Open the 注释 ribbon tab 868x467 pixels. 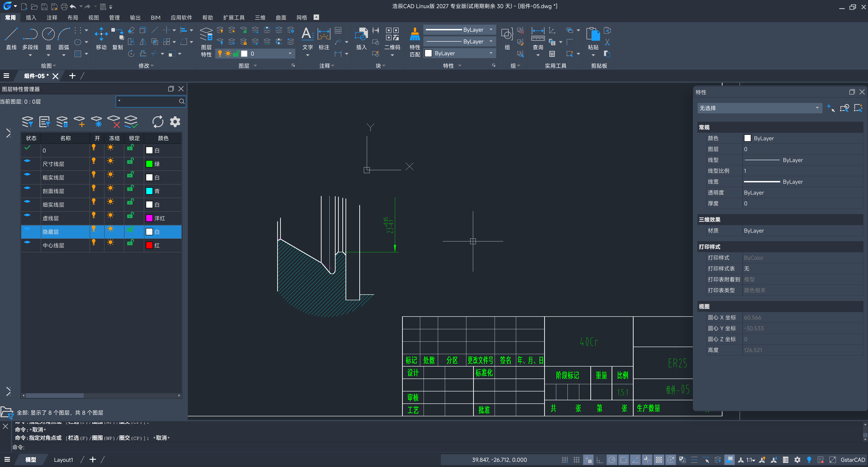tap(52, 17)
